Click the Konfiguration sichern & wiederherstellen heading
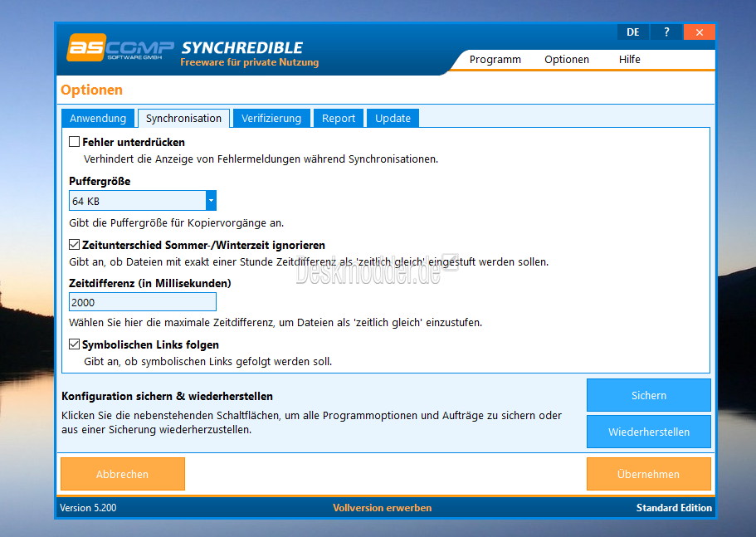Screen dimensions: 756x537 (x=167, y=396)
